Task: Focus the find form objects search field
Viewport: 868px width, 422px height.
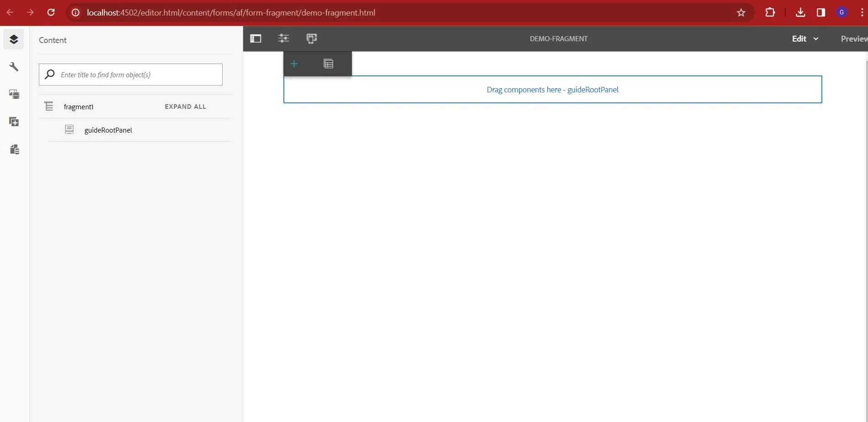Action: click(x=131, y=75)
